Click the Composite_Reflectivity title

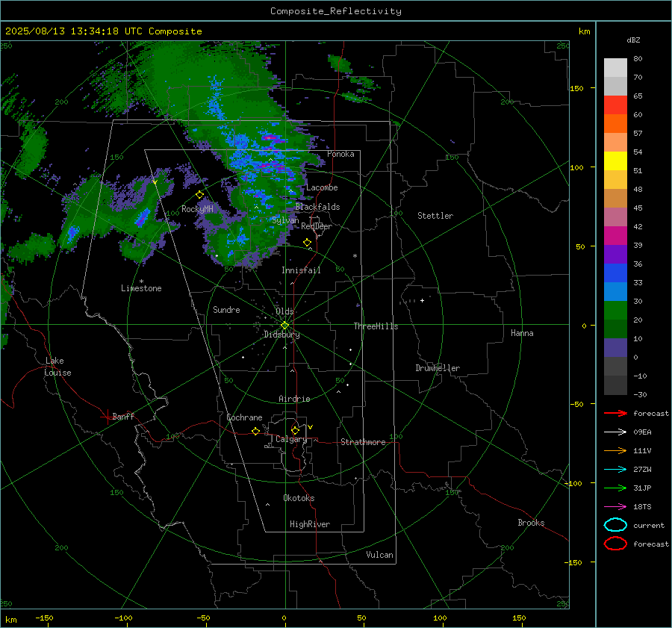pyautogui.click(x=336, y=11)
